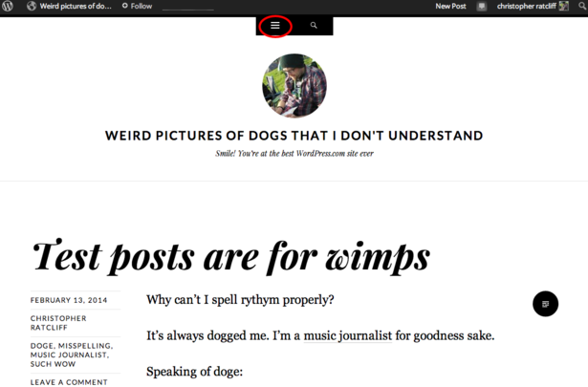Open the hamburger menu icon
The height and width of the screenshot is (387, 588).
coord(275,25)
